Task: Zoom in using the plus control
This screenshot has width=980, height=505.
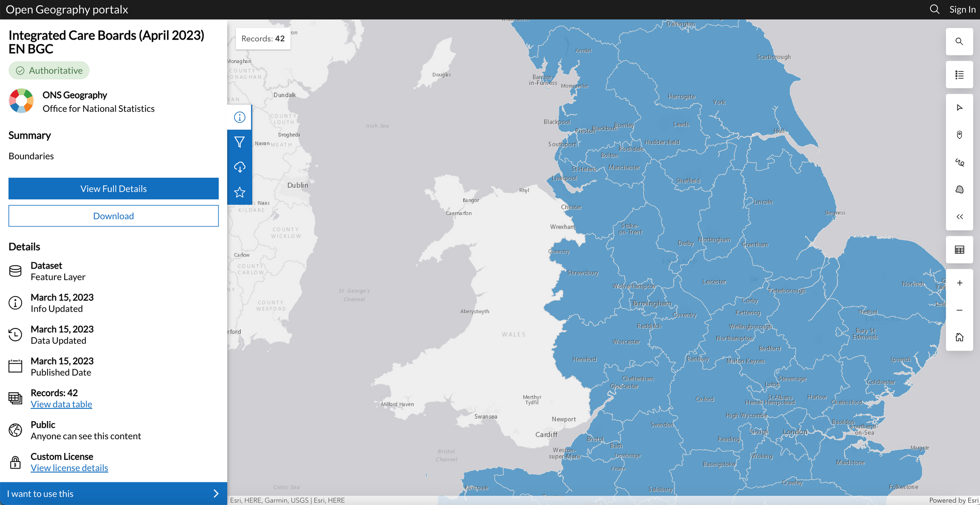Action: pos(959,282)
